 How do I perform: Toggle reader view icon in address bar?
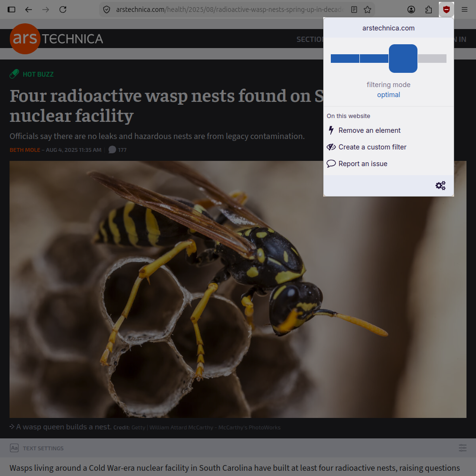[354, 10]
